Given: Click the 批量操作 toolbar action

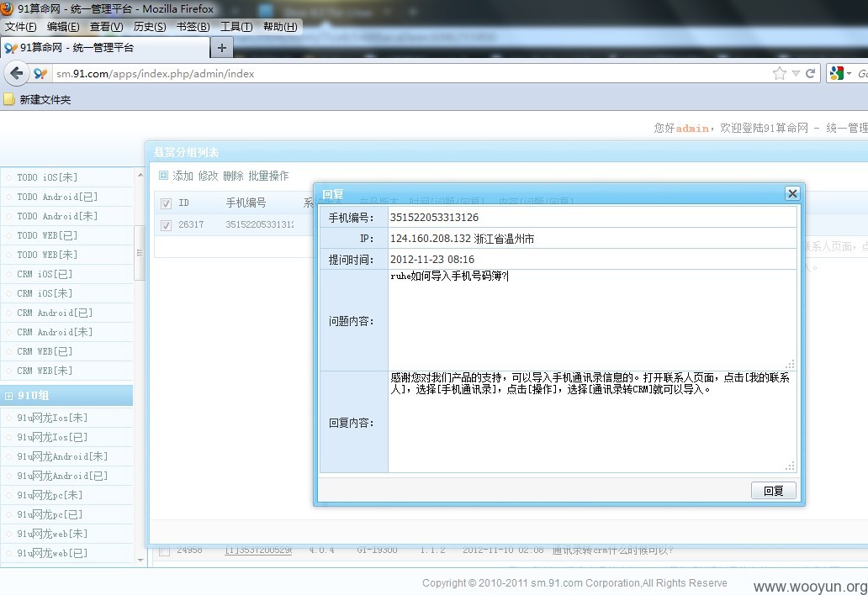Looking at the screenshot, I should point(268,176).
